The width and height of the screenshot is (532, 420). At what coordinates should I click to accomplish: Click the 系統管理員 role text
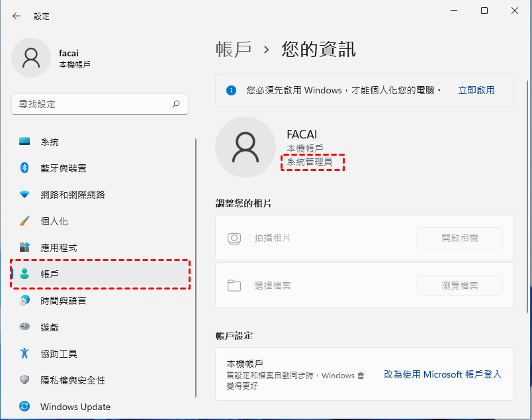pos(310,162)
